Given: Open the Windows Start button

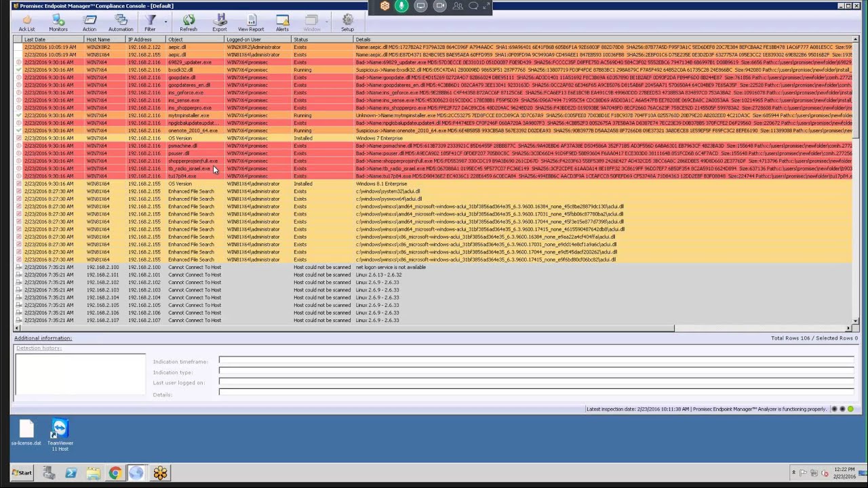Looking at the screenshot, I should (22, 472).
